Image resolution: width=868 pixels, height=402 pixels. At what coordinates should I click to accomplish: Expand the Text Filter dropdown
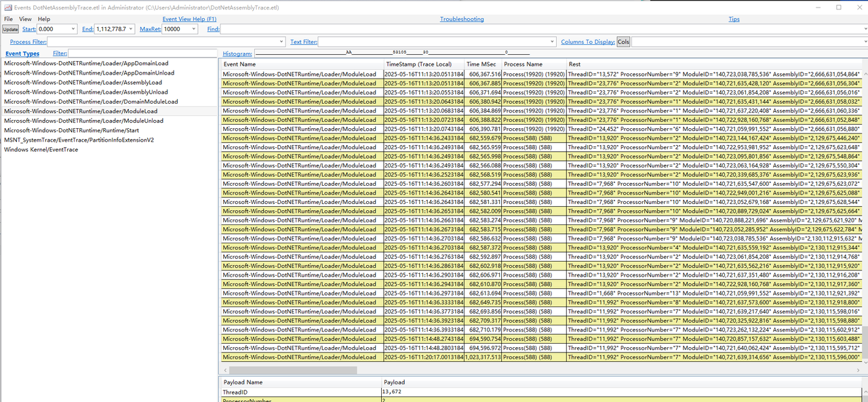553,42
